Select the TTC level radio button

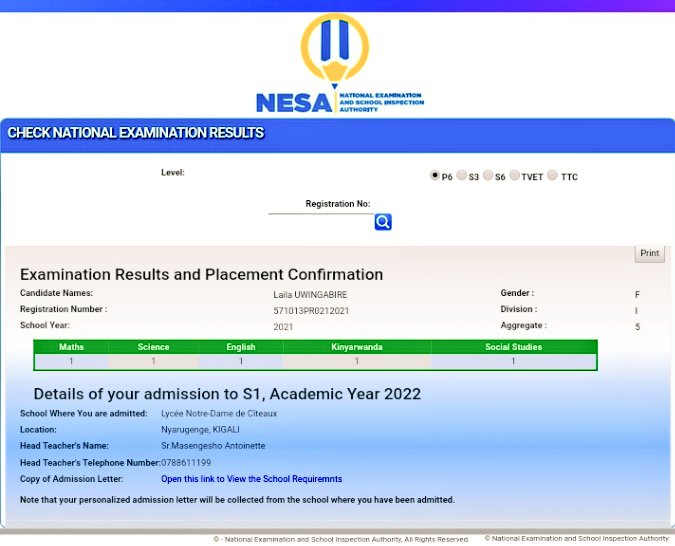point(552,175)
